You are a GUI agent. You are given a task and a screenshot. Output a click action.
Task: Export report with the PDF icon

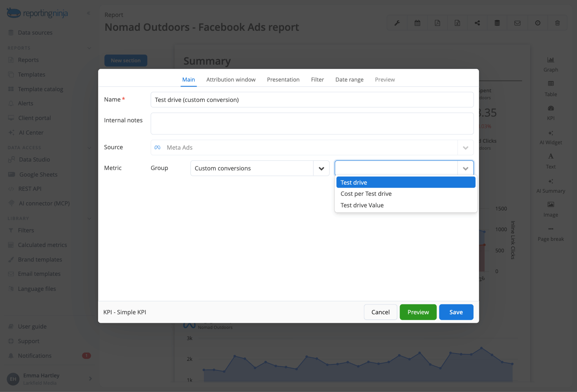pyautogui.click(x=437, y=23)
